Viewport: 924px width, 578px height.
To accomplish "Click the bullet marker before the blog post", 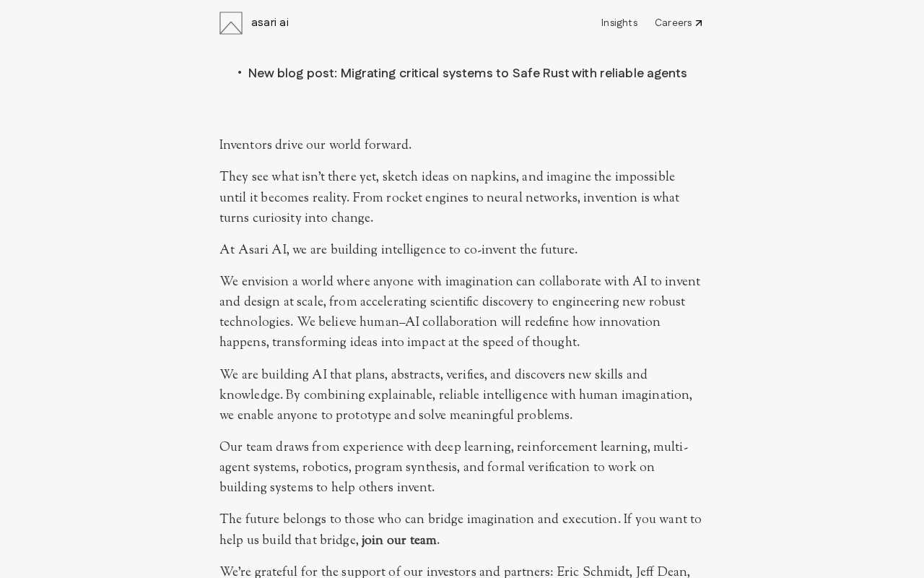I will pos(240,73).
